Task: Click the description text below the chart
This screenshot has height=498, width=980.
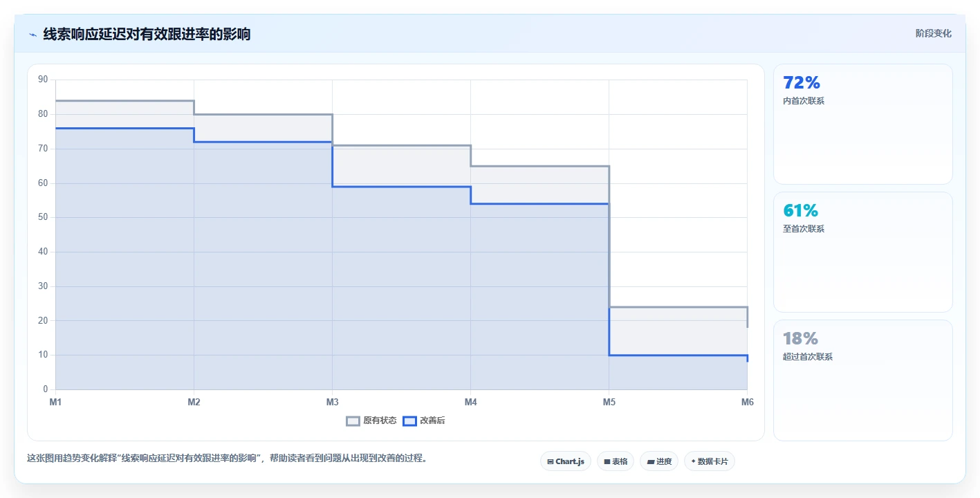Action: coord(227,458)
